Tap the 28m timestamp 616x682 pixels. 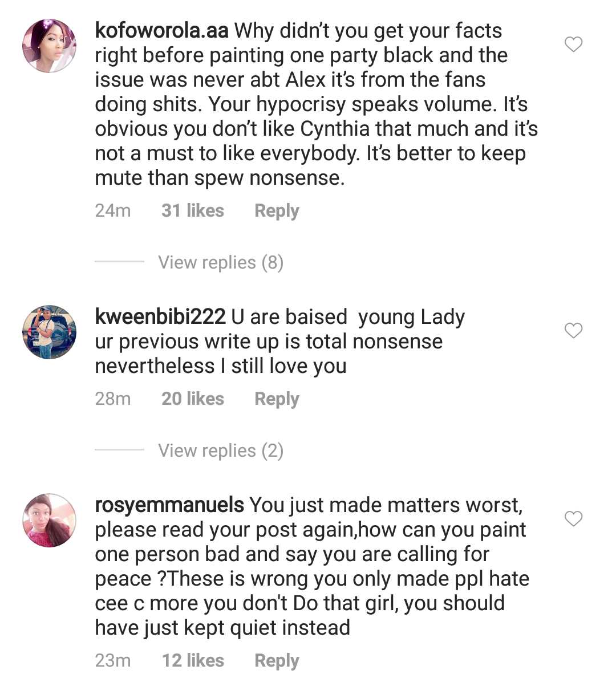pos(113,399)
